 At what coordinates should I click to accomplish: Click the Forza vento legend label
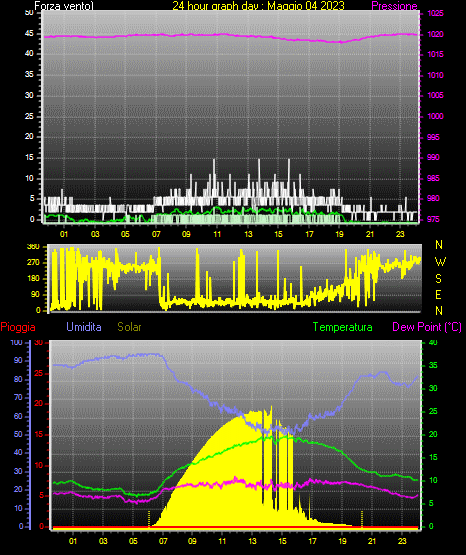coord(64,6)
